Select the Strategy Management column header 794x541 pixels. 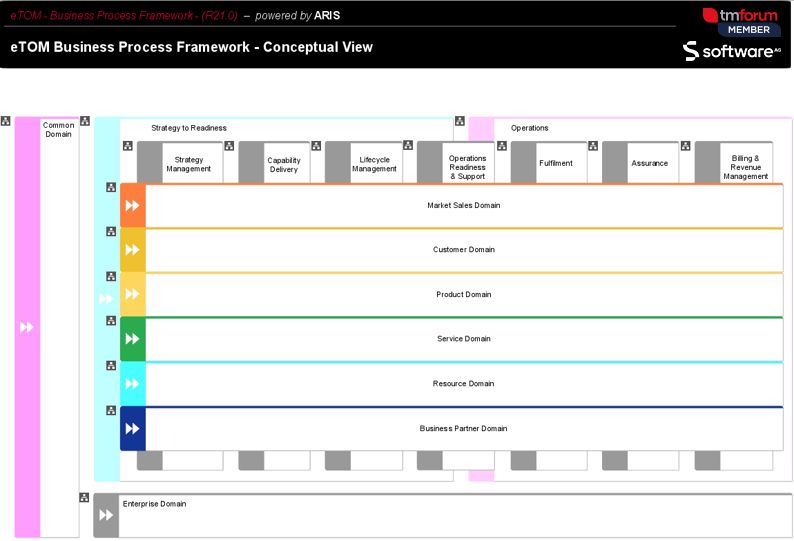pyautogui.click(x=188, y=164)
